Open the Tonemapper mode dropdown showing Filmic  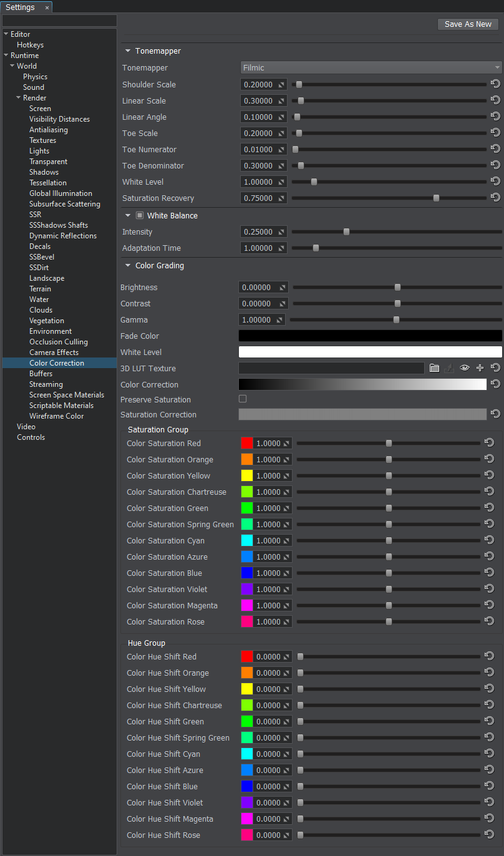coord(371,67)
